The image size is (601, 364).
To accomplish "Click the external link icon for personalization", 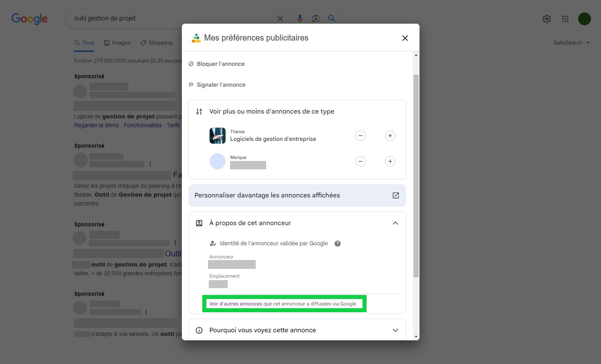I will click(x=395, y=195).
